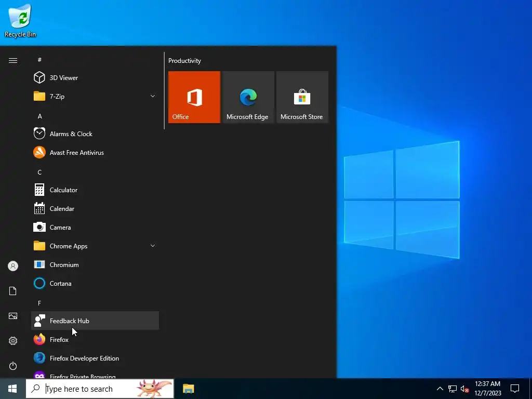Open Firefox Private Browsing entry
The image size is (532, 399).
coord(95,374)
